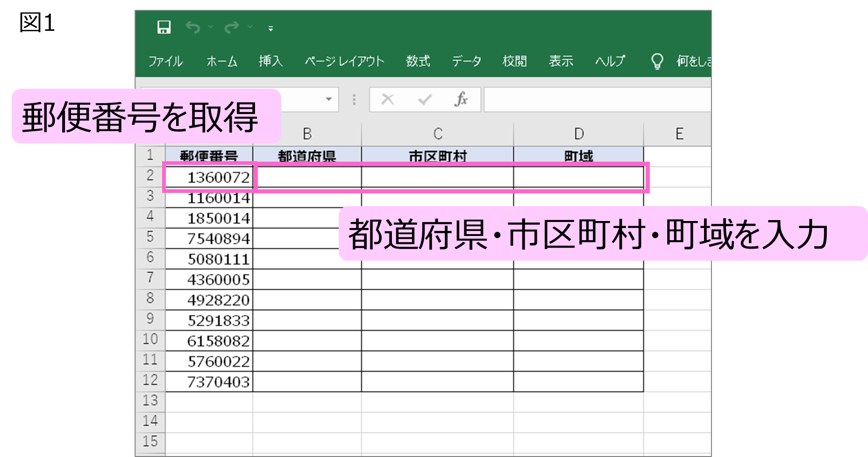The height and width of the screenshot is (457, 868).
Task: Switch to the 挿入 ribbon tab
Action: tap(271, 61)
